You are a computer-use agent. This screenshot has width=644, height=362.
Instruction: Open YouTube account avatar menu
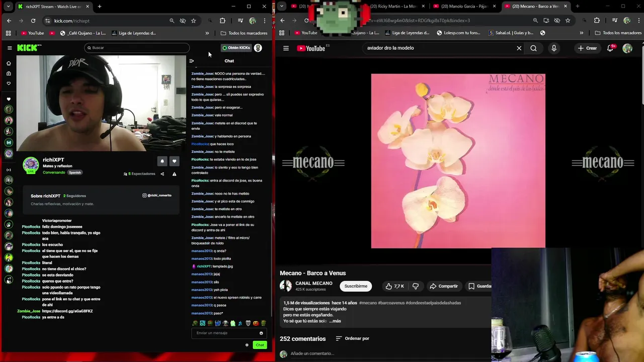(627, 48)
